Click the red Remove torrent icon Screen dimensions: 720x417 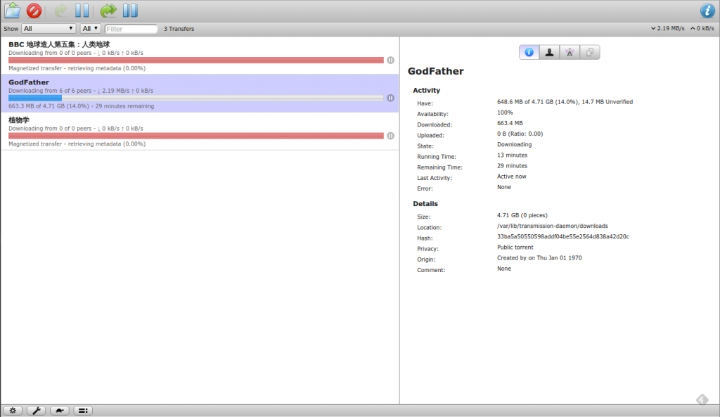[34, 11]
